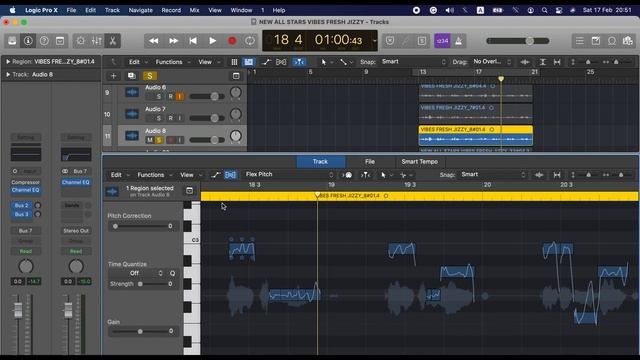Click the Compressor plug-in slot
Image resolution: width=640 pixels, height=360 pixels.
pyautogui.click(x=25, y=182)
